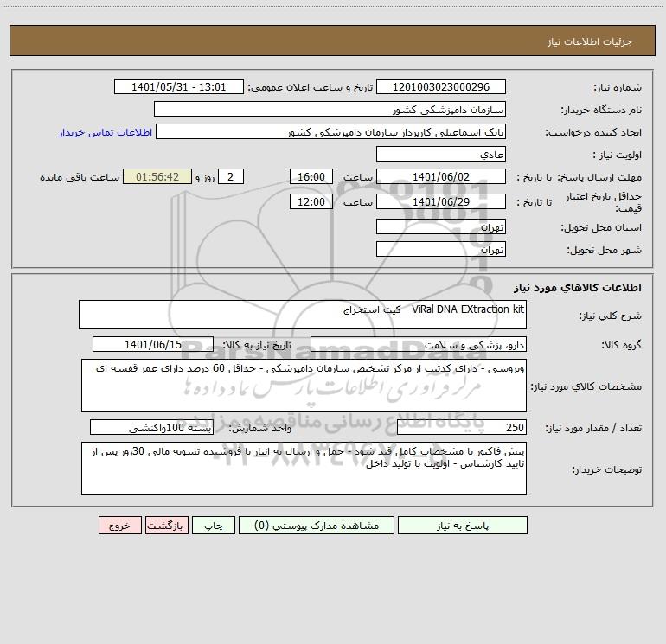This screenshot has width=666, height=644.
Task: Click the remaining days field showing 2
Action: coord(231,176)
